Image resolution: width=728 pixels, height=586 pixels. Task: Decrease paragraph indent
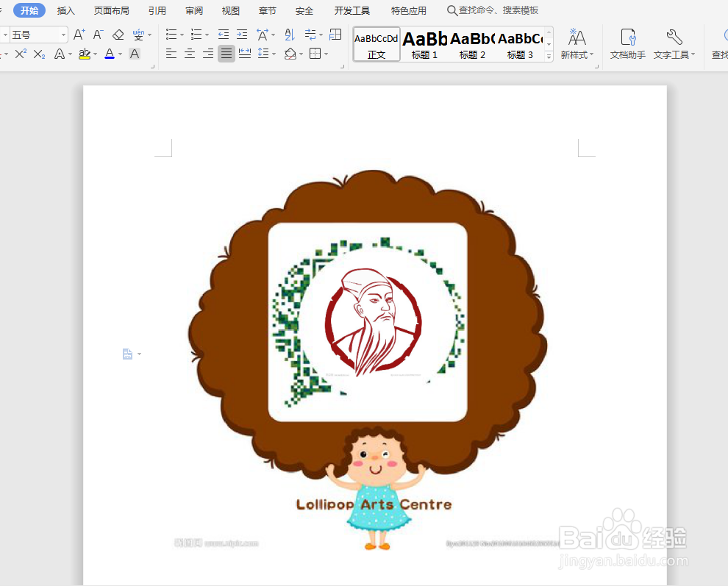pyautogui.click(x=224, y=35)
